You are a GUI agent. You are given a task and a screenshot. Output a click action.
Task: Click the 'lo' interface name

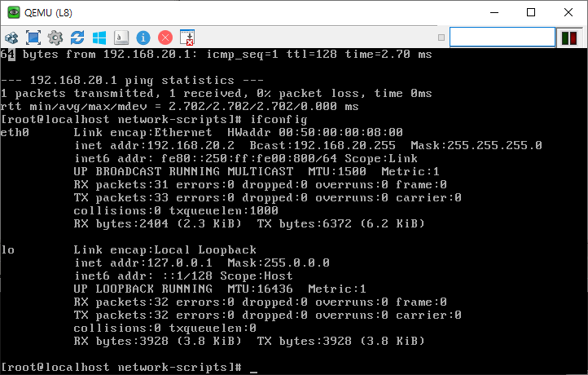pos(8,249)
